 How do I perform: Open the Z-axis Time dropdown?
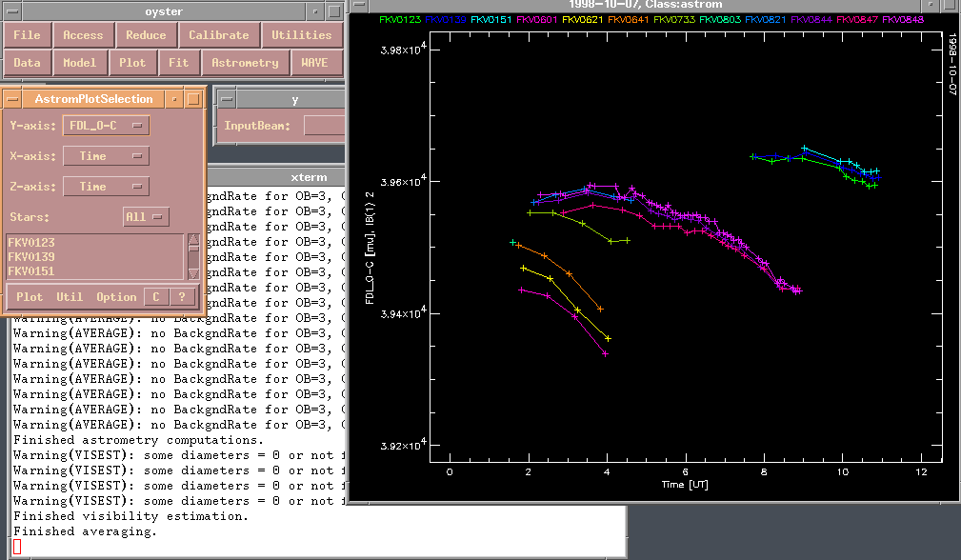click(106, 187)
